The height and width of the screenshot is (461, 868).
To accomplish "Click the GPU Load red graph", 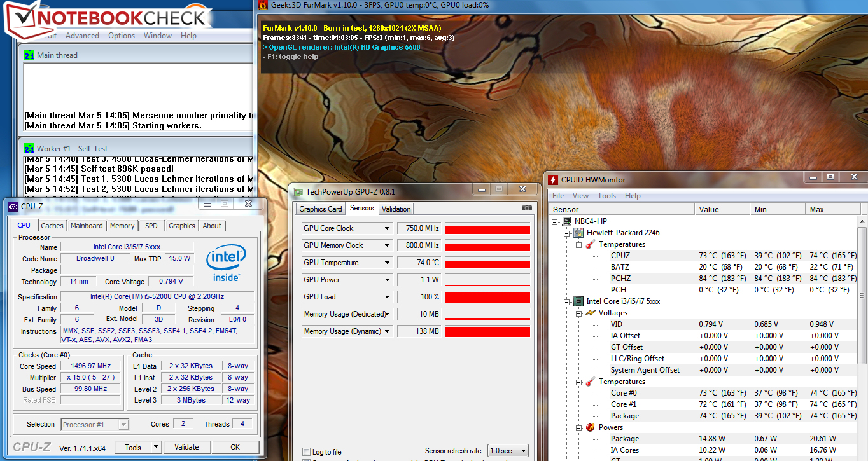I will point(487,297).
